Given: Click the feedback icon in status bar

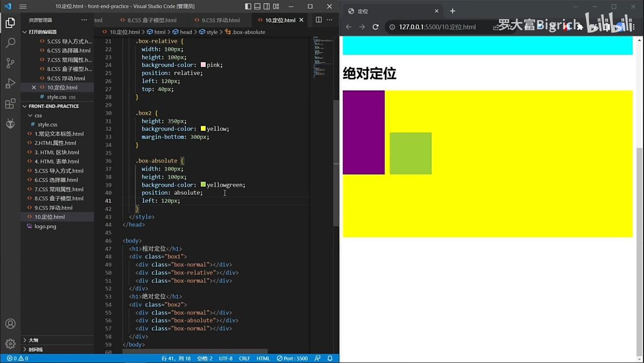Looking at the screenshot, I should 318,359.
